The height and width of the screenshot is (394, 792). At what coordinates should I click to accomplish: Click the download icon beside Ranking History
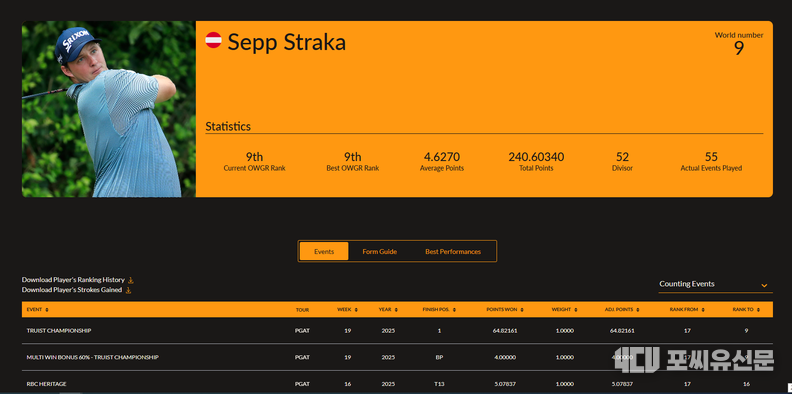point(130,280)
